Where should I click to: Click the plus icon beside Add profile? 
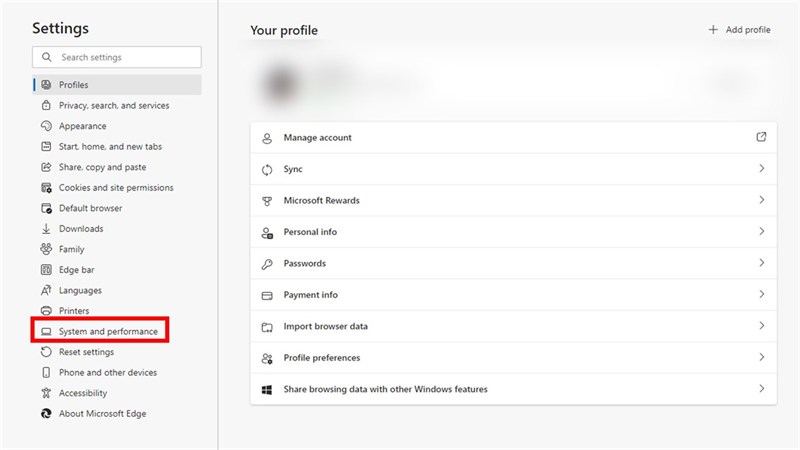coord(713,30)
